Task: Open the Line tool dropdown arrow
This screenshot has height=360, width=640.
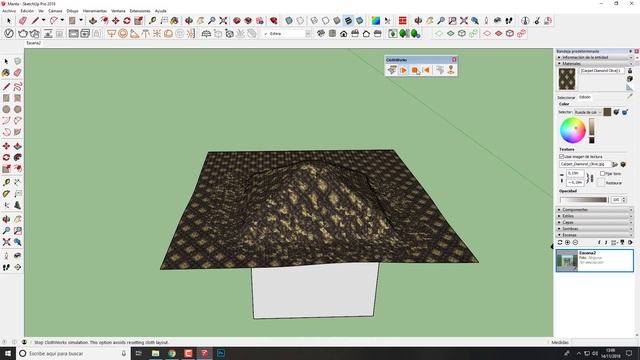Action: (x=43, y=20)
